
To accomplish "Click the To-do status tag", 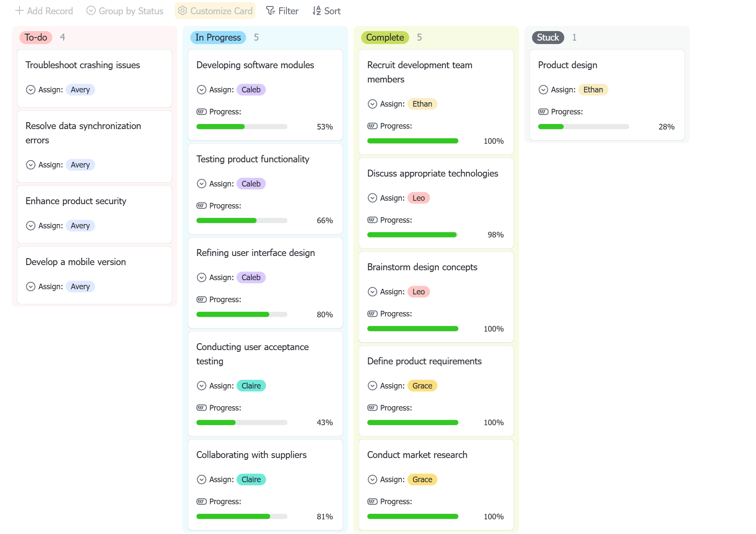I will [x=36, y=38].
